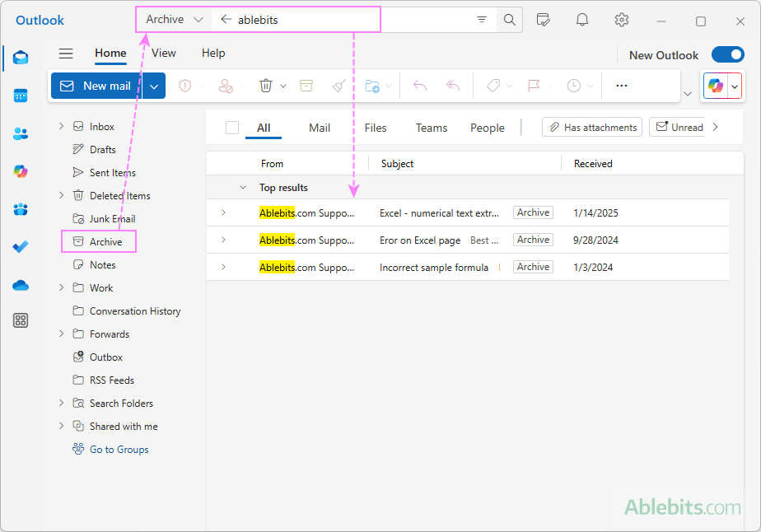Open OneDrive cloud icon in sidebar
The width and height of the screenshot is (761, 532).
point(21,285)
